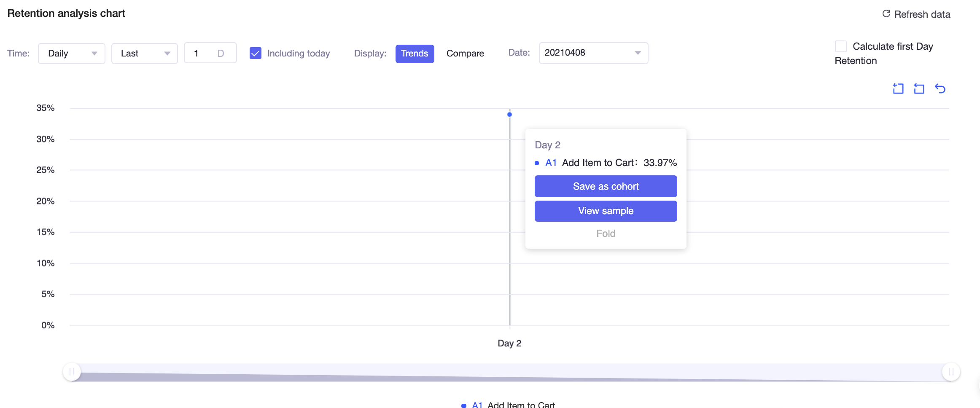
Task: Click the zoom area select icon
Action: [x=898, y=89]
